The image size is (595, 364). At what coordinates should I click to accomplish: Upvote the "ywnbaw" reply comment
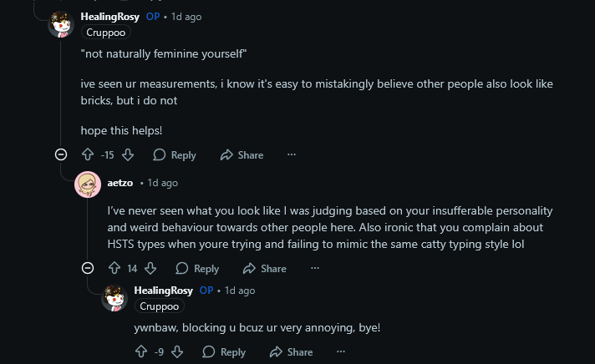pos(141,351)
